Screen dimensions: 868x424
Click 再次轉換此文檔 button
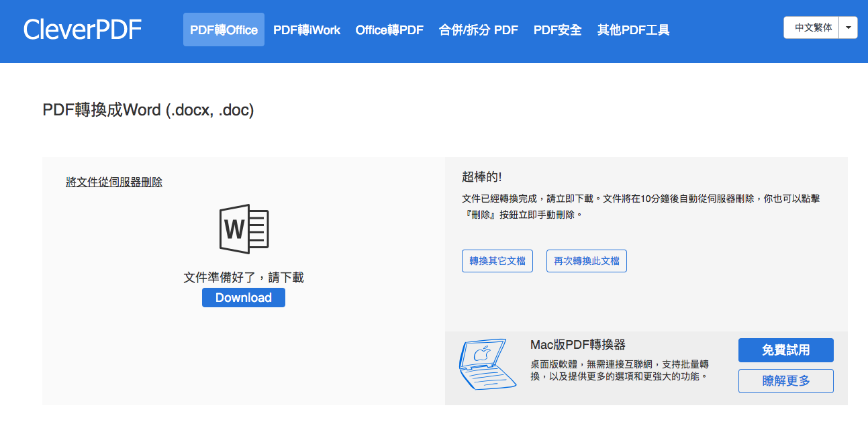click(587, 261)
